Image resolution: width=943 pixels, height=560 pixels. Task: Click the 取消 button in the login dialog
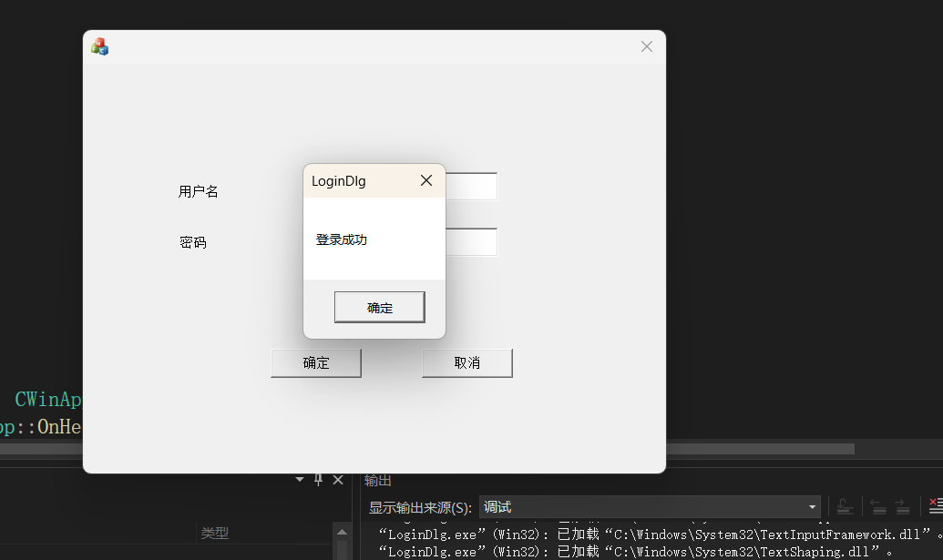tap(467, 363)
